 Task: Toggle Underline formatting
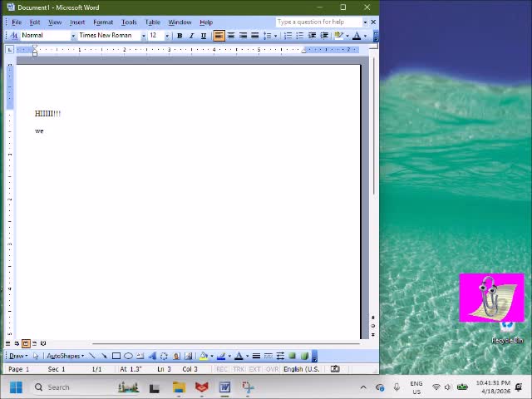coord(204,36)
